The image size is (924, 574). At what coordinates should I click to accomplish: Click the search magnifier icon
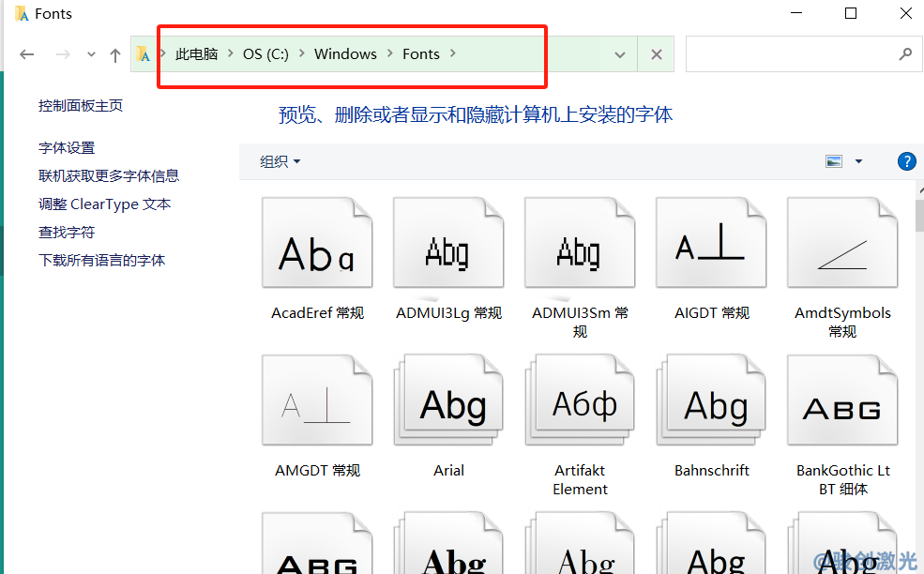(x=905, y=54)
